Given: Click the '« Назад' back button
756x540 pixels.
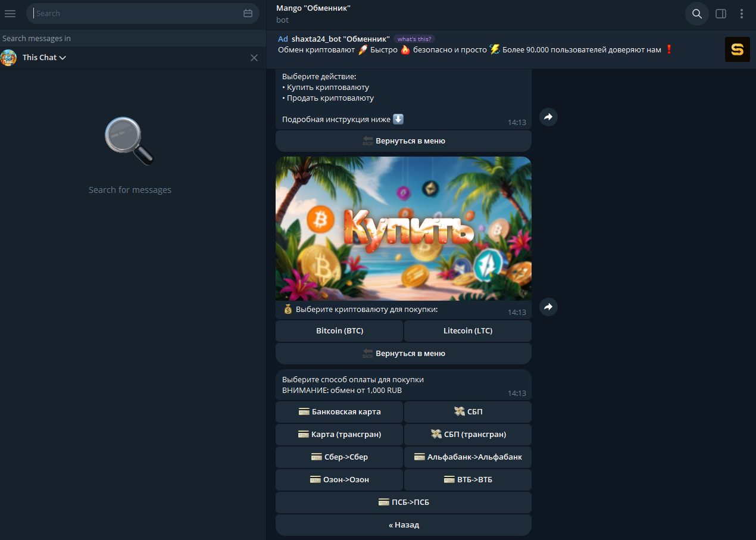Looking at the screenshot, I should [404, 525].
